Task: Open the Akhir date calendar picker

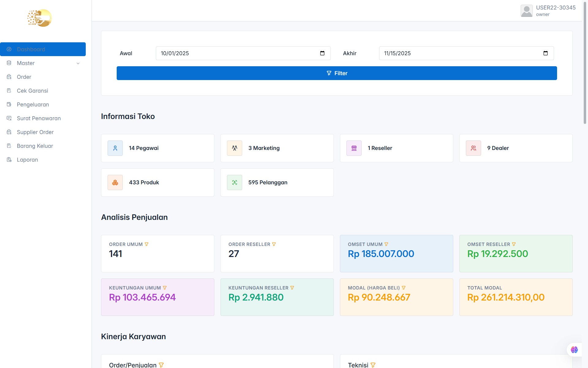Action: (545, 53)
